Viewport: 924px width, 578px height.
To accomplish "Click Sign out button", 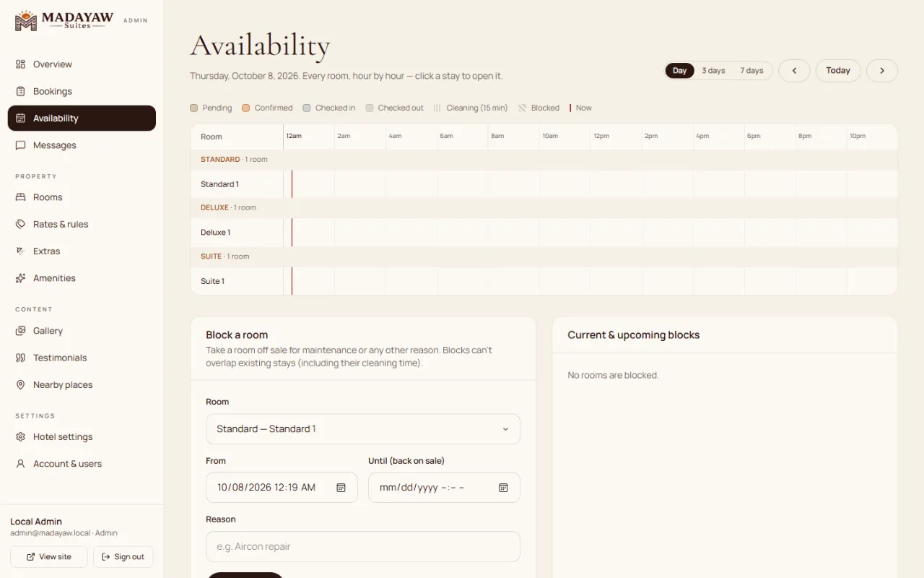I will coord(123,557).
